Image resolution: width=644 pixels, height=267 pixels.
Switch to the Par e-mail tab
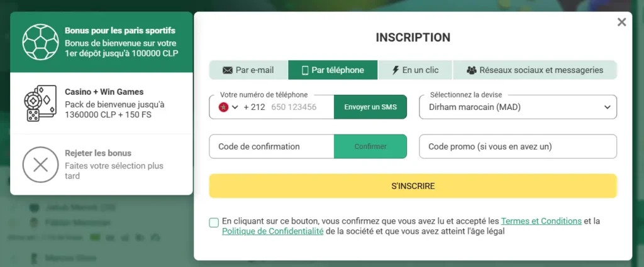pos(248,70)
